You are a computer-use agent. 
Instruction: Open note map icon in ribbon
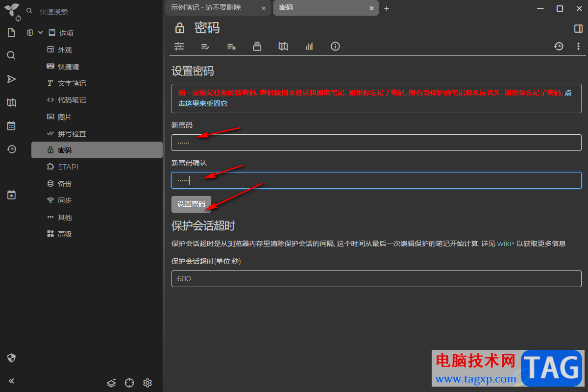283,46
